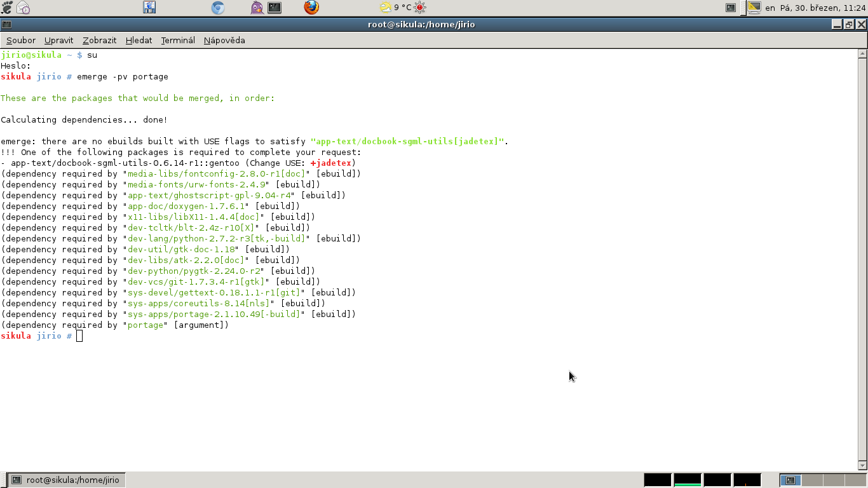Click the tray terminal icon near clock

[731, 8]
